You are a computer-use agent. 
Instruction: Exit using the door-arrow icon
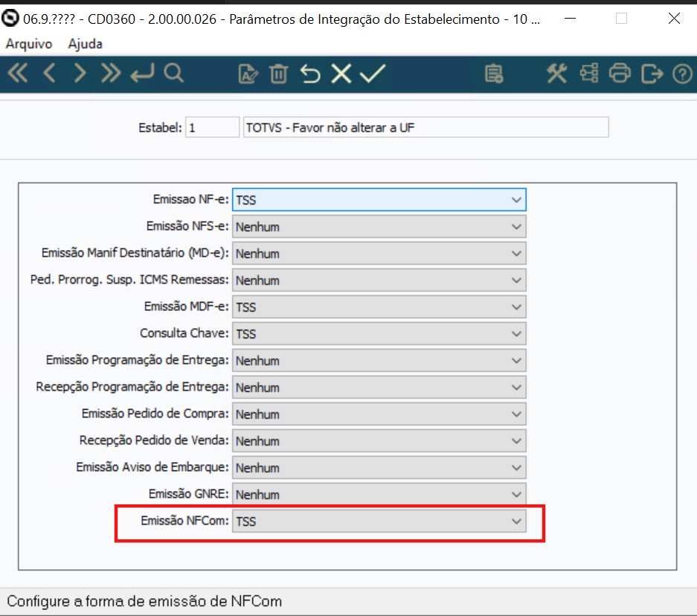[x=652, y=74]
